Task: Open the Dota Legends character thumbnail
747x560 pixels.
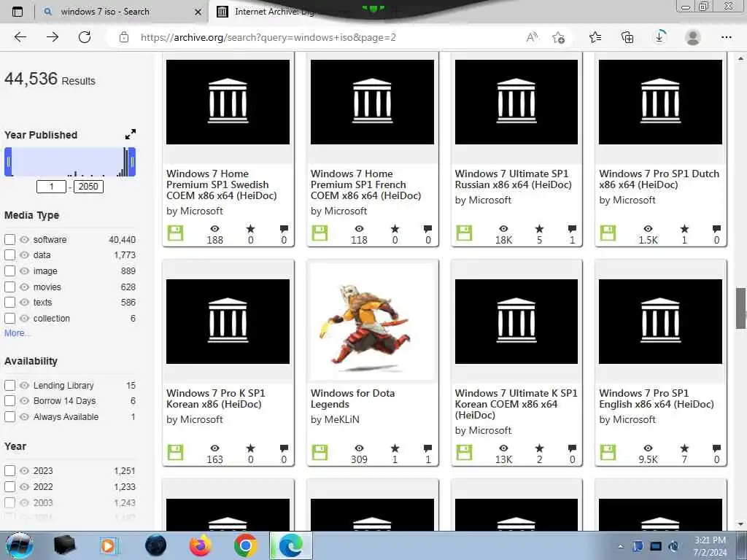Action: click(x=372, y=322)
